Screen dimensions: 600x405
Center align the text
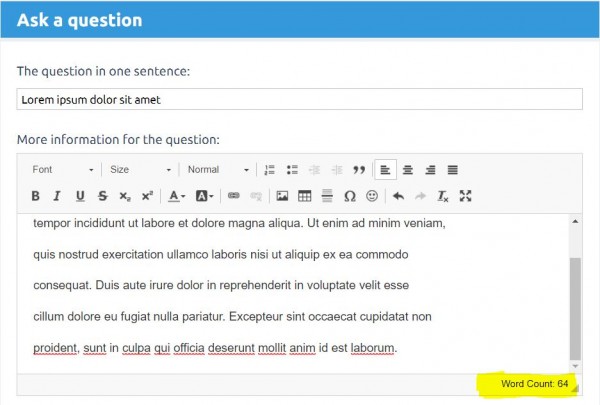click(x=408, y=170)
